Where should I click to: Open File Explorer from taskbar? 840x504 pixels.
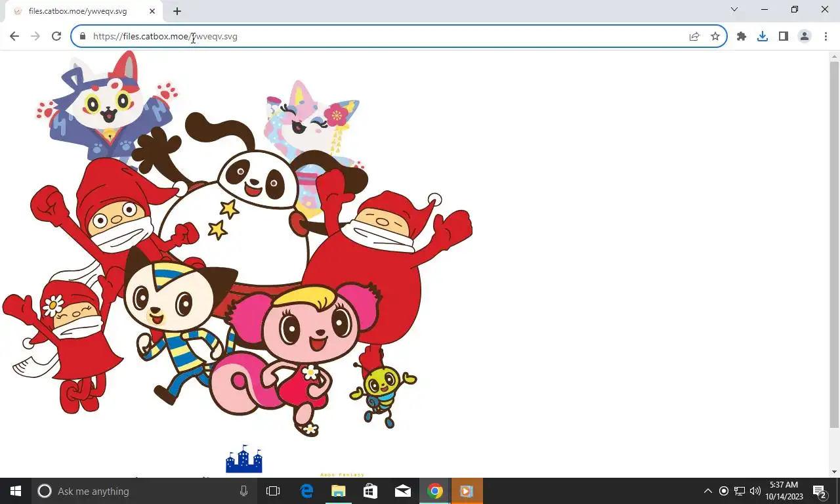click(x=338, y=491)
